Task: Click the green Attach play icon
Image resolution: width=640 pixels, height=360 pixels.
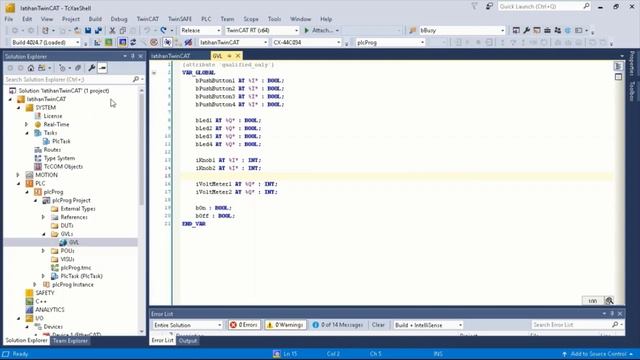Action: coord(307,30)
